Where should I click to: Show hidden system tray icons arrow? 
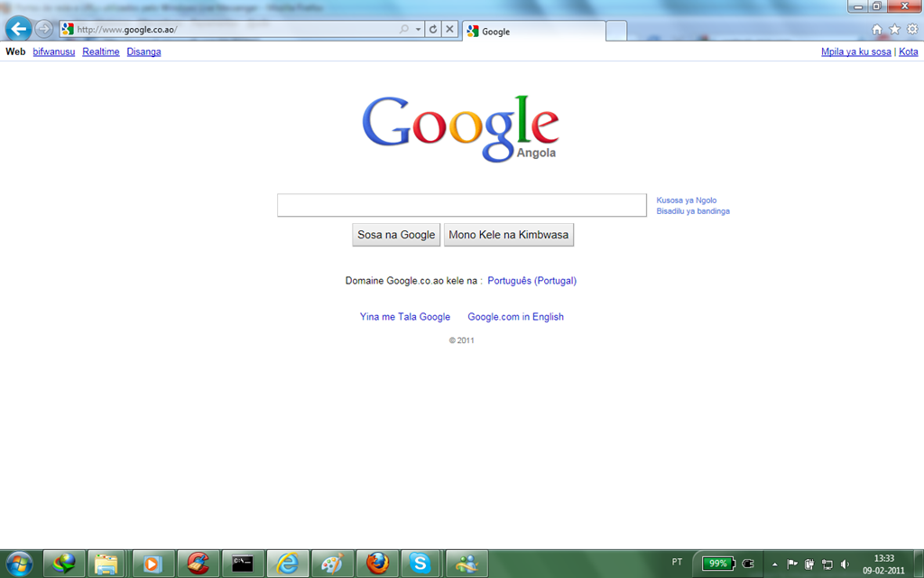(775, 564)
